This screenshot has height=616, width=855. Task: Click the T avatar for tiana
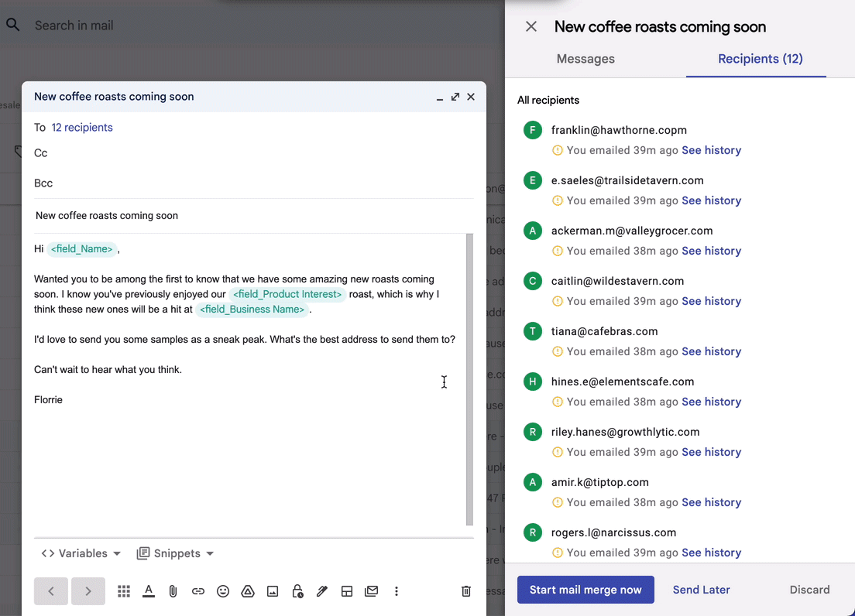pyautogui.click(x=533, y=331)
